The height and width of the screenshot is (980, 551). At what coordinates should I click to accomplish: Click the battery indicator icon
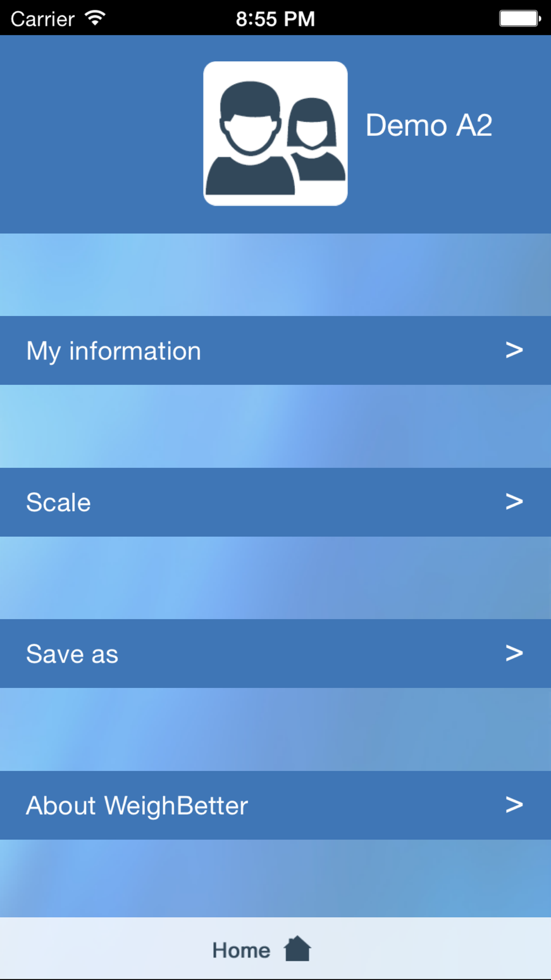click(519, 19)
